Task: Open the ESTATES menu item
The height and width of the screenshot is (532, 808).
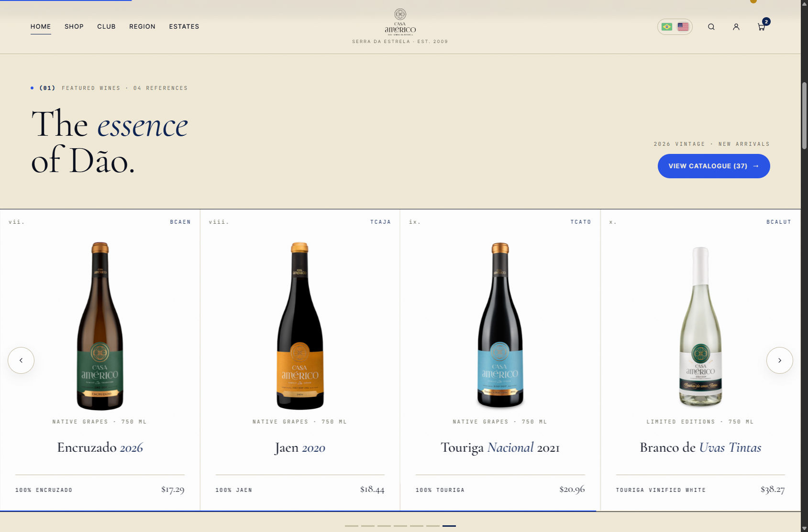Action: tap(184, 27)
